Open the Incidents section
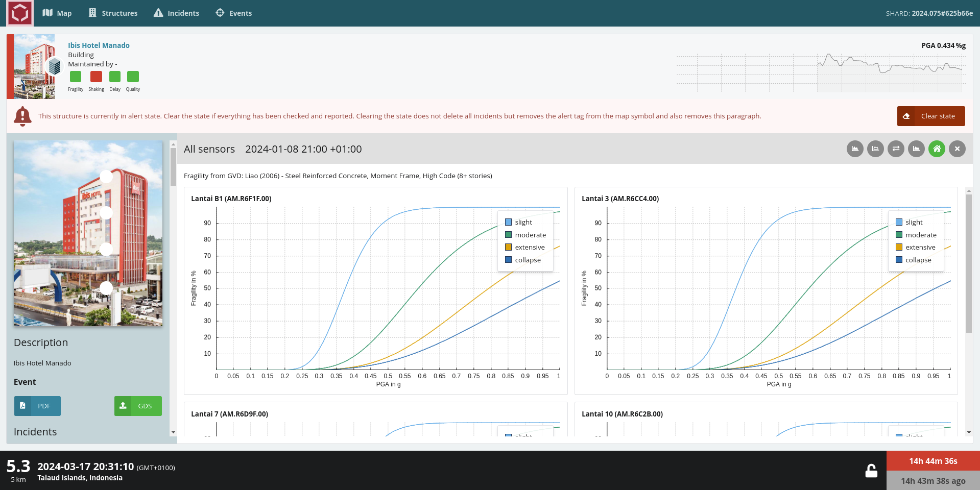Image resolution: width=980 pixels, height=490 pixels. tap(176, 13)
